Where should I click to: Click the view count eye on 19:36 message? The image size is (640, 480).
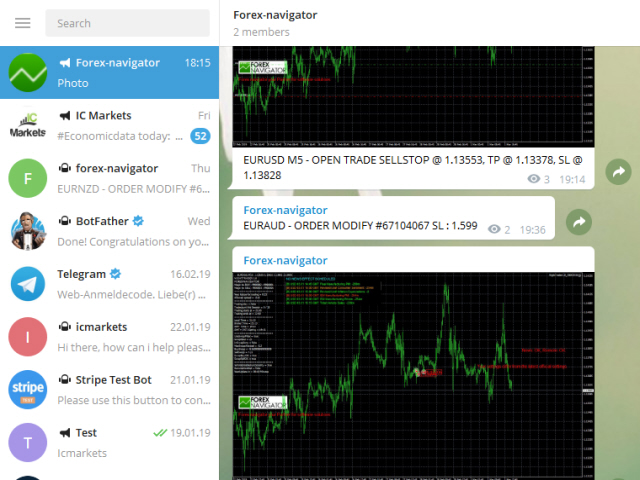(494, 229)
